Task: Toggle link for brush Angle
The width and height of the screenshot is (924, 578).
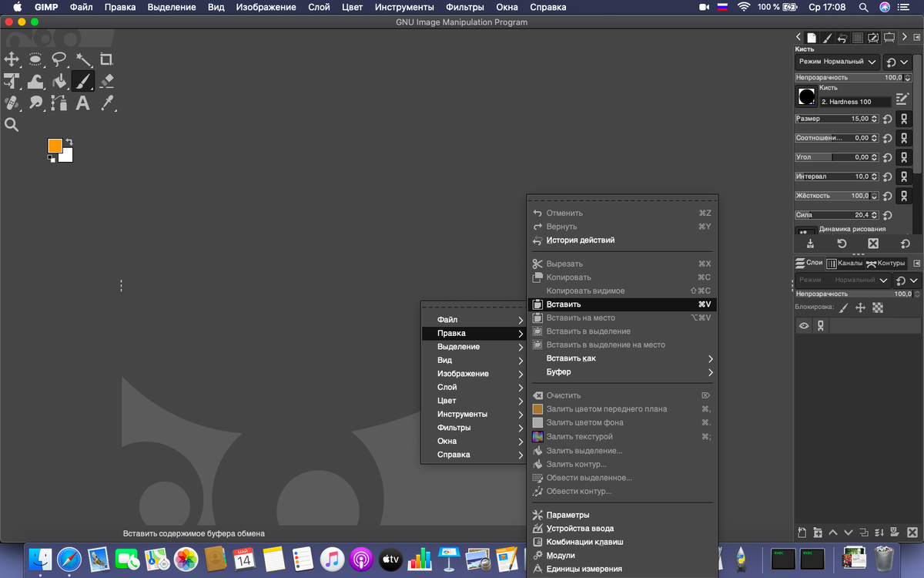Action: (904, 158)
